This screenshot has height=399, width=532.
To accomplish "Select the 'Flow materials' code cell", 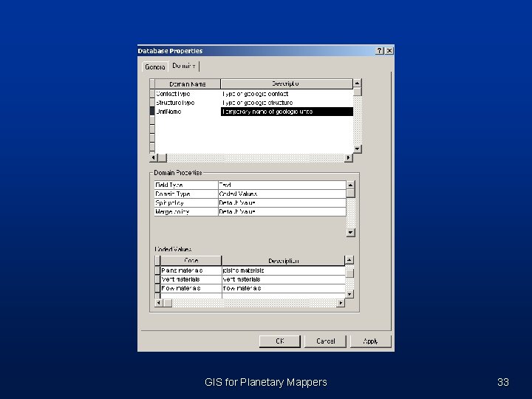I will tap(191, 288).
